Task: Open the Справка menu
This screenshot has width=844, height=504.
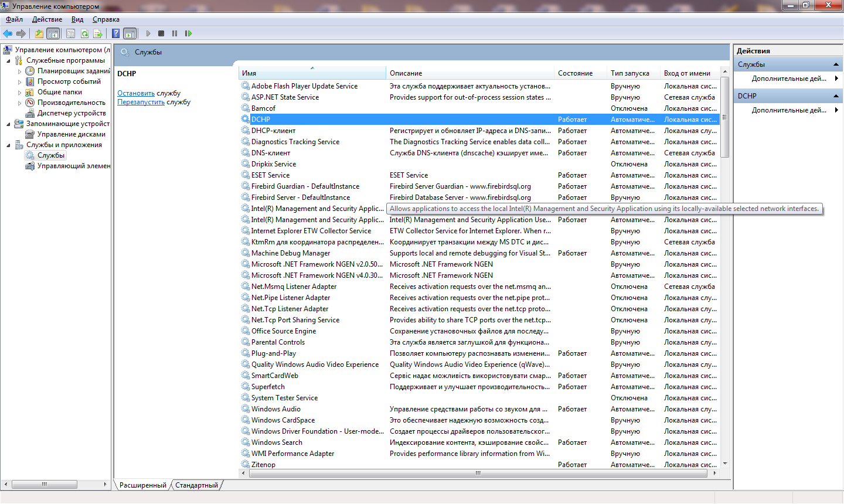Action: 106,19
